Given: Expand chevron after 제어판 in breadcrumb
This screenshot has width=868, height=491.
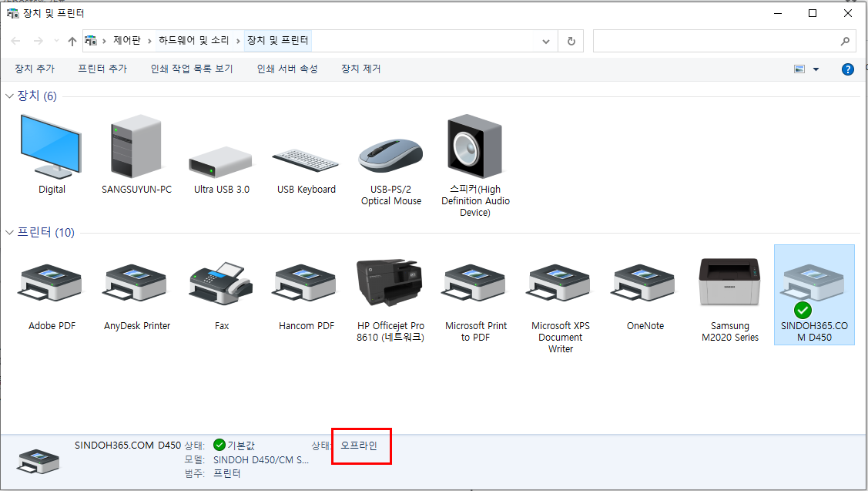Looking at the screenshot, I should (x=149, y=41).
